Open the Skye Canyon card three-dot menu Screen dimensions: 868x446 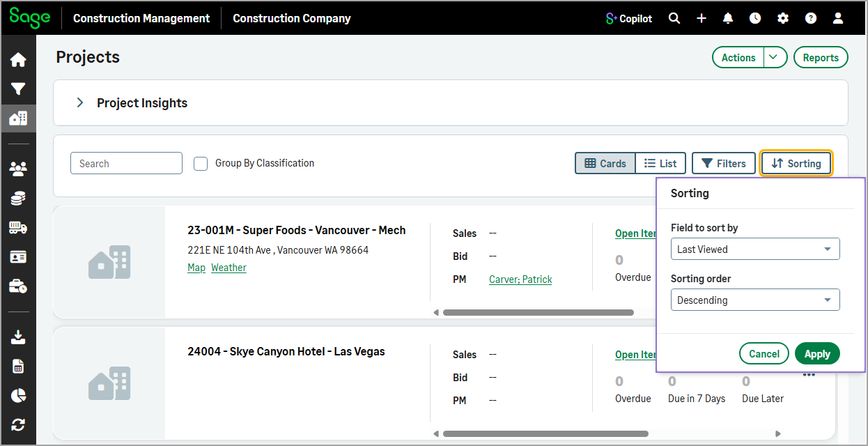(x=809, y=375)
